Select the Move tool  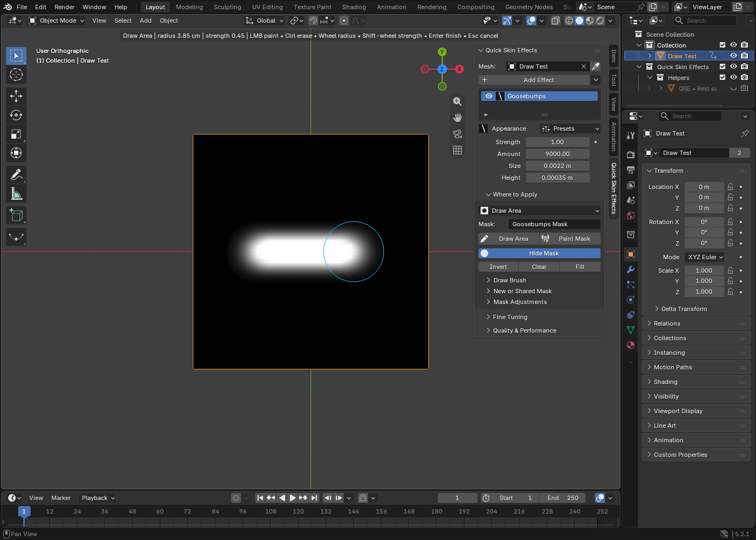tap(16, 96)
